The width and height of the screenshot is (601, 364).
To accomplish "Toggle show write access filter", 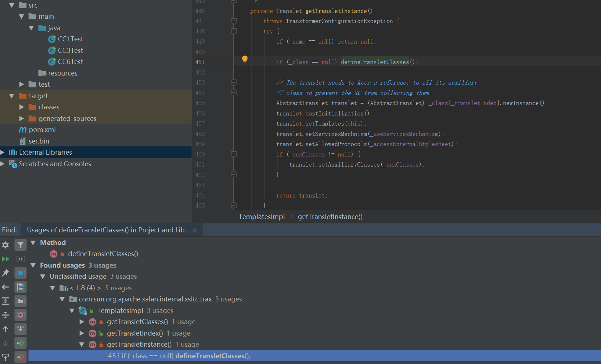I will click(x=21, y=357).
